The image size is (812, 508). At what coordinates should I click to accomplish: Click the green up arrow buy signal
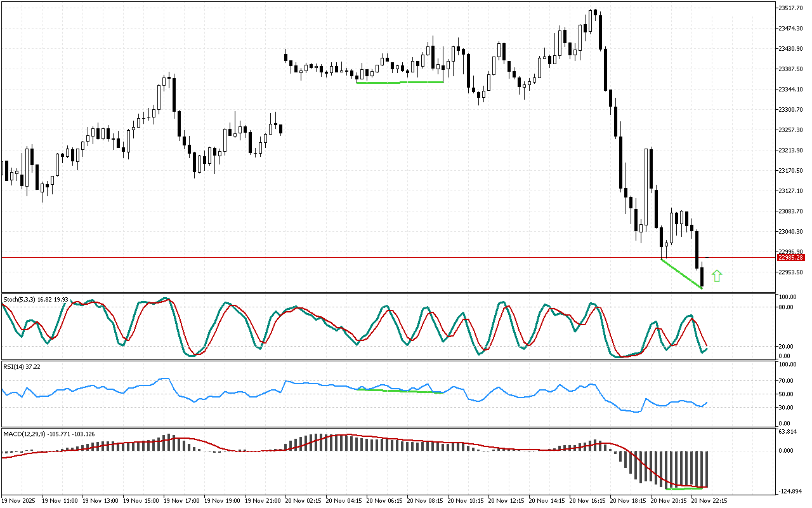tap(717, 276)
